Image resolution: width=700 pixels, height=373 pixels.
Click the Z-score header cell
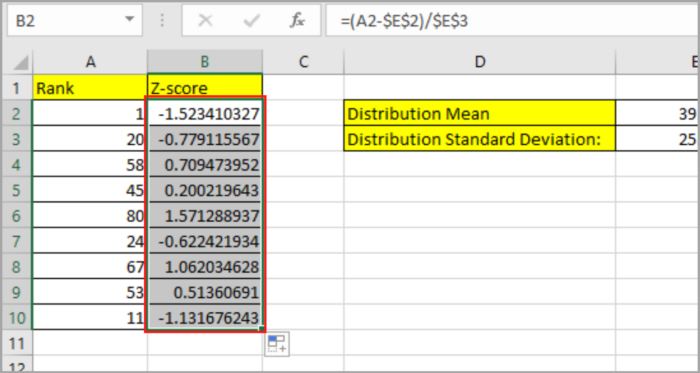[x=205, y=88]
